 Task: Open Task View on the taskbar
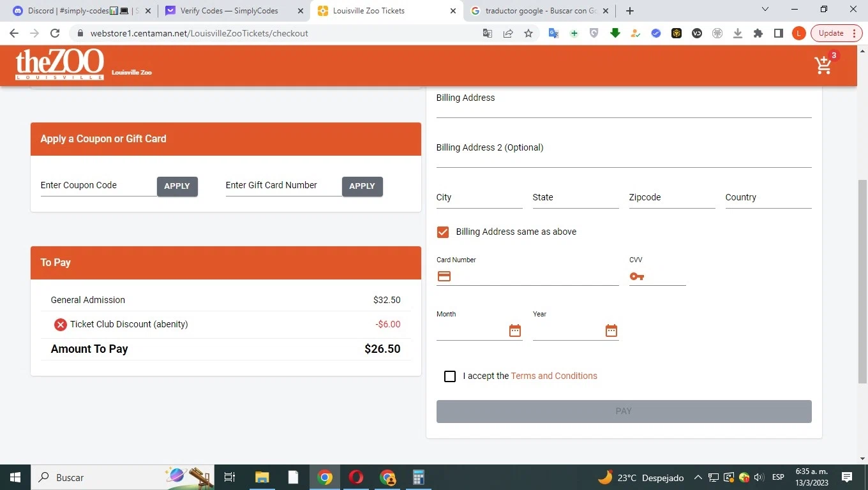(x=230, y=477)
